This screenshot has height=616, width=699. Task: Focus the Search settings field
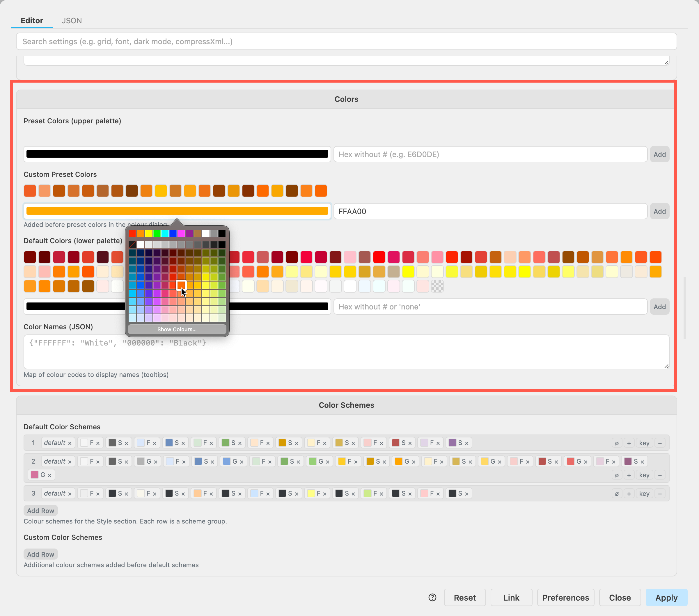tap(346, 41)
